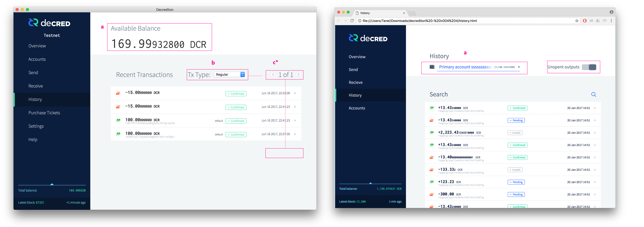Click the bookmark star in the address bar
644x227 pixels.
[x=577, y=21]
